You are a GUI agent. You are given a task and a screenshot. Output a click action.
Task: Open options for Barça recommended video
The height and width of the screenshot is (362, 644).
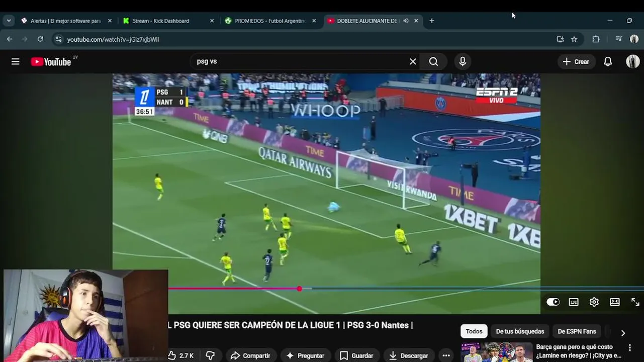630,347
